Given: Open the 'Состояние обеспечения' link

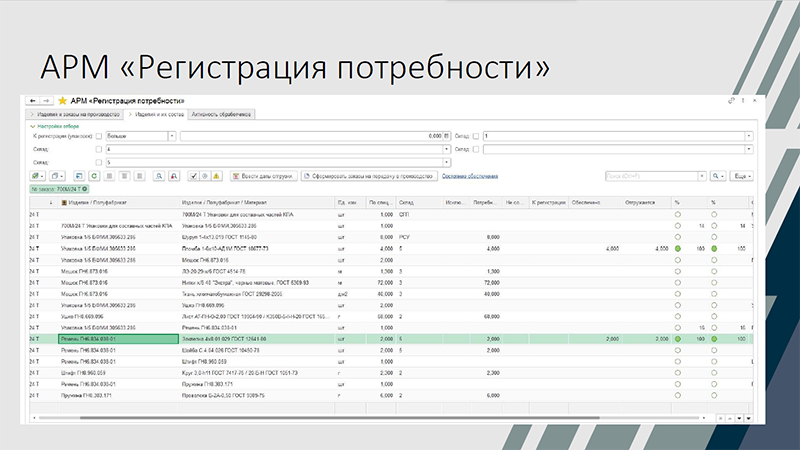Looking at the screenshot, I should point(469,175).
